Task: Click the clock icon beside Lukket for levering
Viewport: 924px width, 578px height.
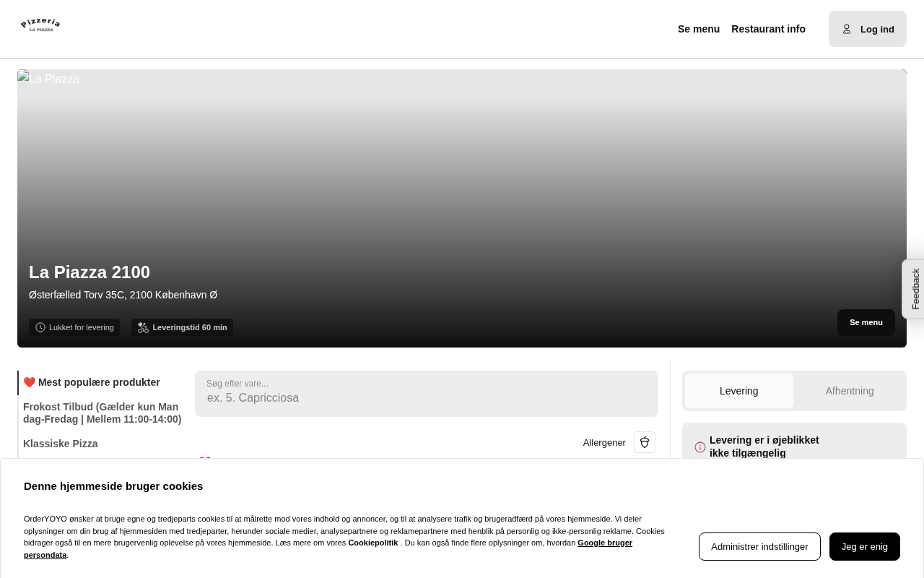Action: click(x=40, y=327)
